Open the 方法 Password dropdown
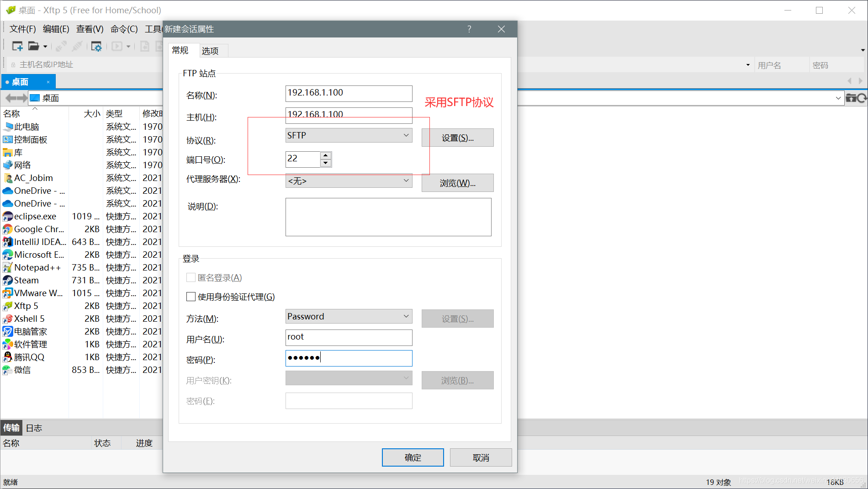Image resolution: width=868 pixels, height=489 pixels. coord(349,316)
